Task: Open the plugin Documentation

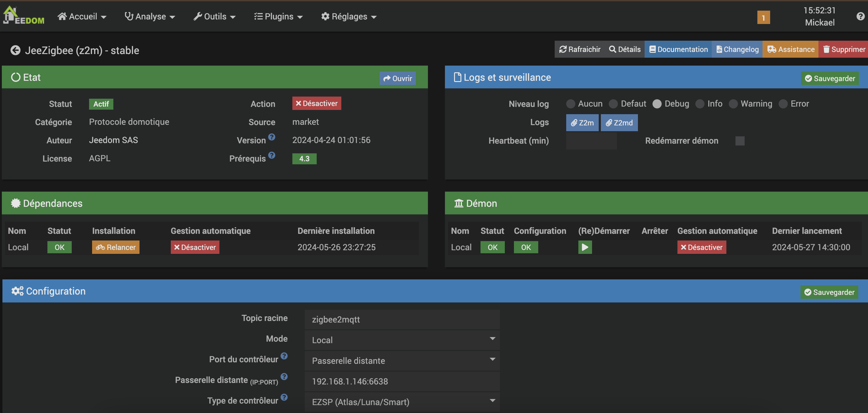Action: 678,49
